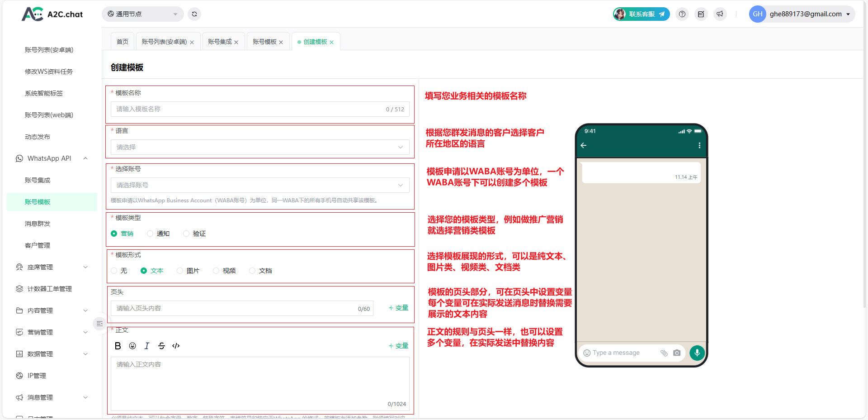This screenshot has width=868, height=420.
Task: Apply strikethrough formatting in body editor
Action: [161, 346]
